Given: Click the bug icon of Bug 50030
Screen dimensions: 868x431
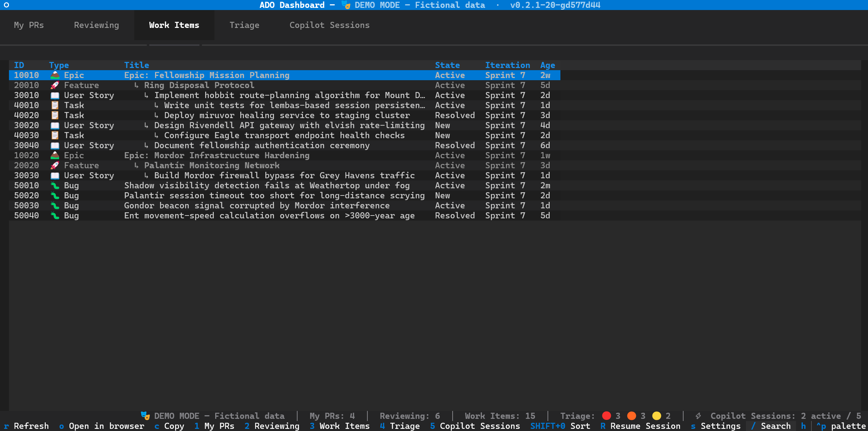Looking at the screenshot, I should 55,205.
